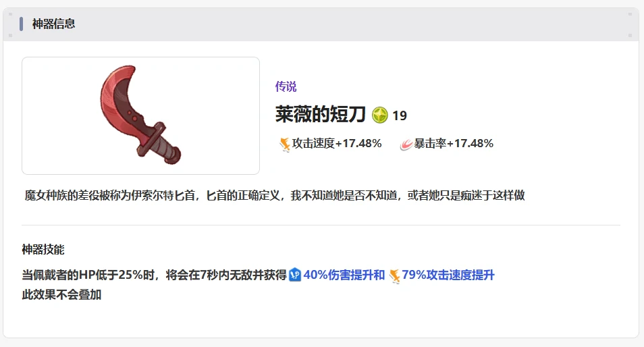Click the 此效果不会叠加 note text
The height and width of the screenshot is (347, 644).
[x=61, y=294]
